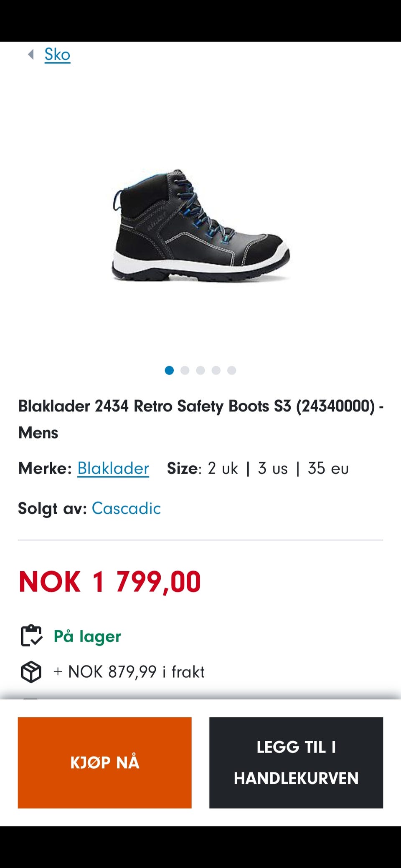This screenshot has width=401, height=868.
Task: Switch to the second image dot
Action: pos(185,370)
